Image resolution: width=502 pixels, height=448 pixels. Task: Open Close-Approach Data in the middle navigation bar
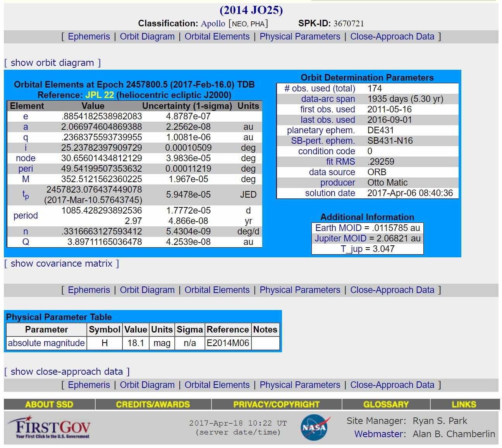coord(392,290)
